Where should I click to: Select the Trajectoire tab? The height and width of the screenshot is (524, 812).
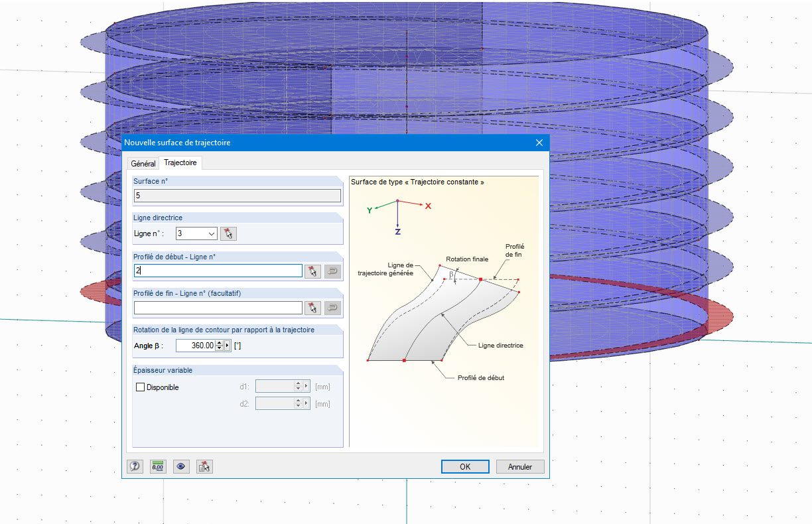click(x=180, y=163)
